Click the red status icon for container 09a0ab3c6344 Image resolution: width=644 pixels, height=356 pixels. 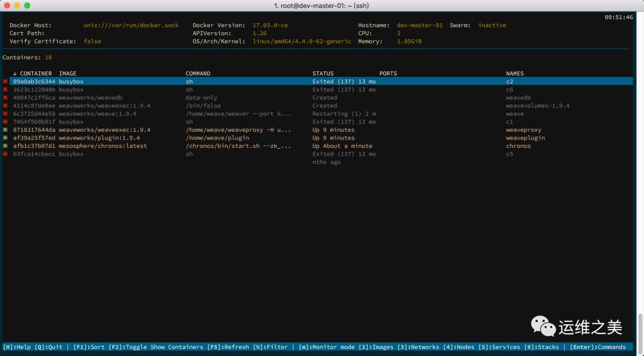5,82
